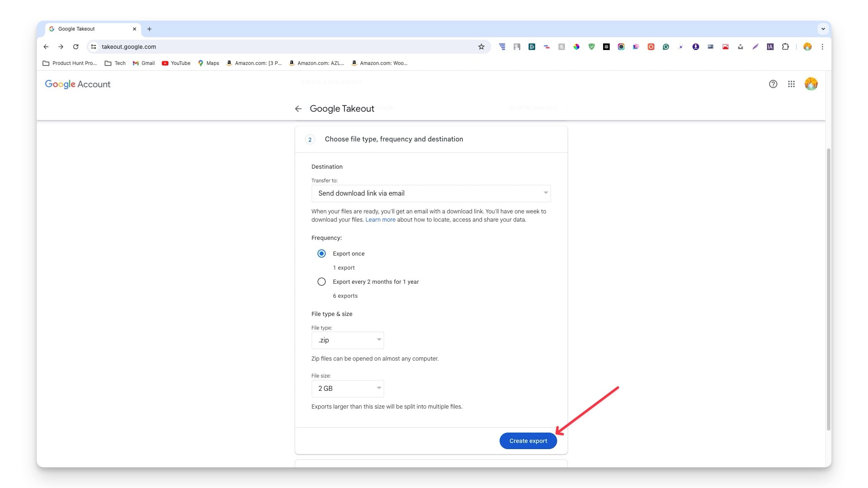Open the Extensions puzzle piece menu

click(785, 47)
